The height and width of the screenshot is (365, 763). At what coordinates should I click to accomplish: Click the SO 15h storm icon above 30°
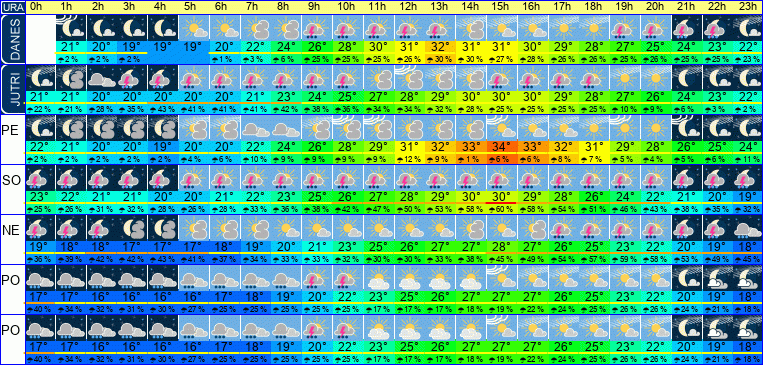tap(502, 178)
